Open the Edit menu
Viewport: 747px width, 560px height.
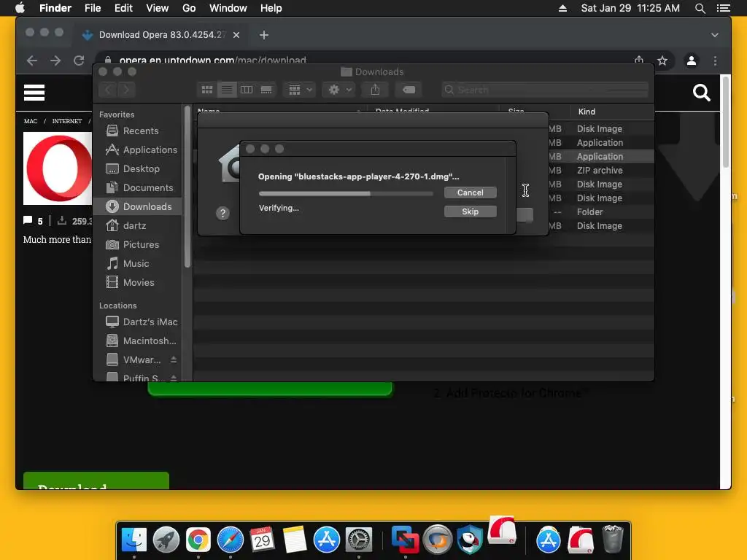pos(123,8)
